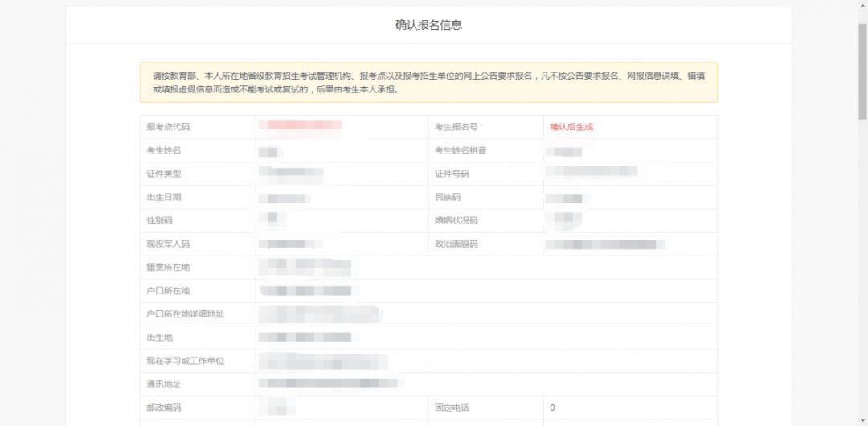Click the yellow registration warning notice
The width and height of the screenshot is (868, 426).
(428, 83)
